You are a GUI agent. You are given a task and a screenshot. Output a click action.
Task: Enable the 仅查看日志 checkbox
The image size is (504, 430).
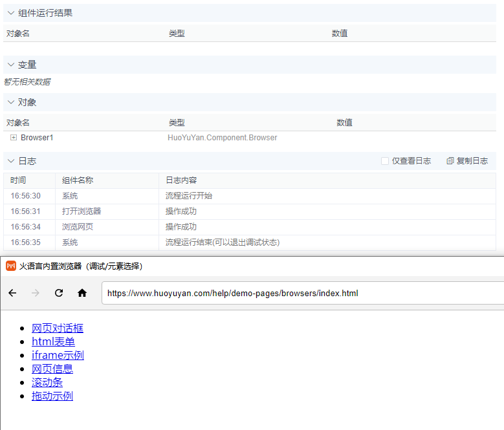(385, 161)
